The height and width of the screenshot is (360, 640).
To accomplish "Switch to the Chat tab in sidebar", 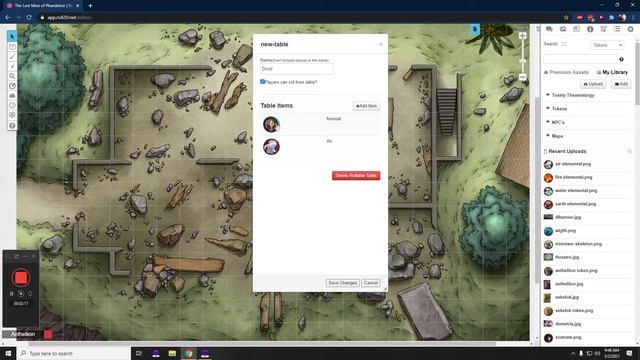I will 549,29.
